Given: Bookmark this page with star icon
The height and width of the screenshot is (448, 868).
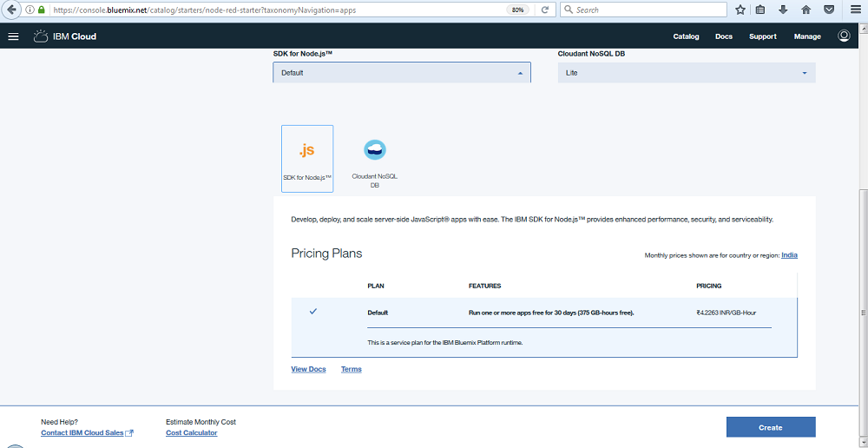Looking at the screenshot, I should click(740, 10).
